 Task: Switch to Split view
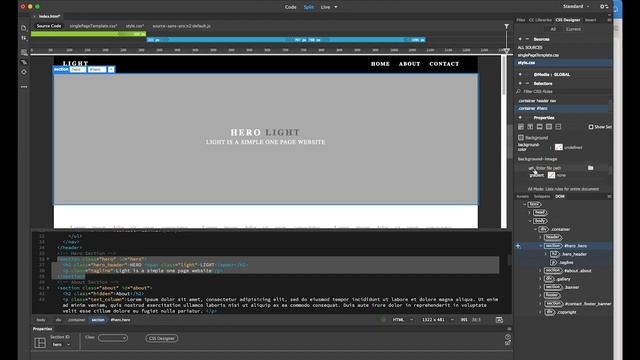(309, 7)
